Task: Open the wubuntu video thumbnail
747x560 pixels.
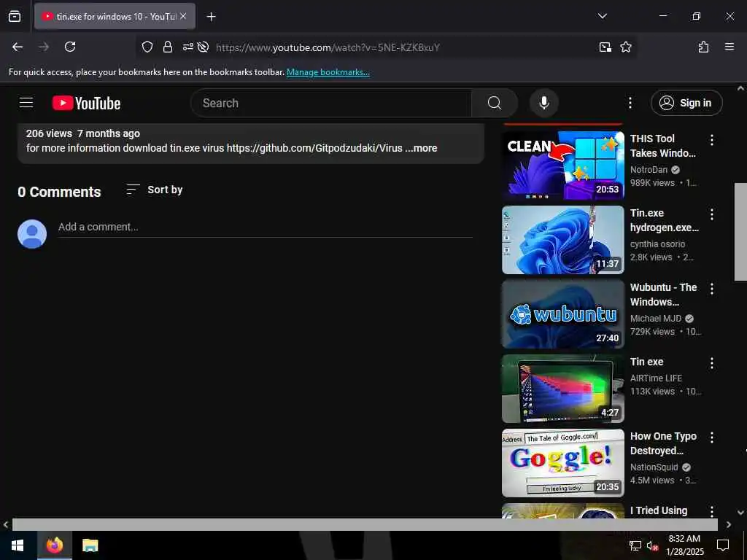Action: click(x=562, y=314)
